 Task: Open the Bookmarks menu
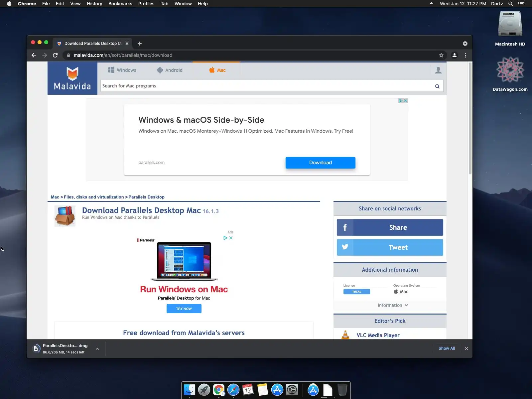tap(120, 4)
